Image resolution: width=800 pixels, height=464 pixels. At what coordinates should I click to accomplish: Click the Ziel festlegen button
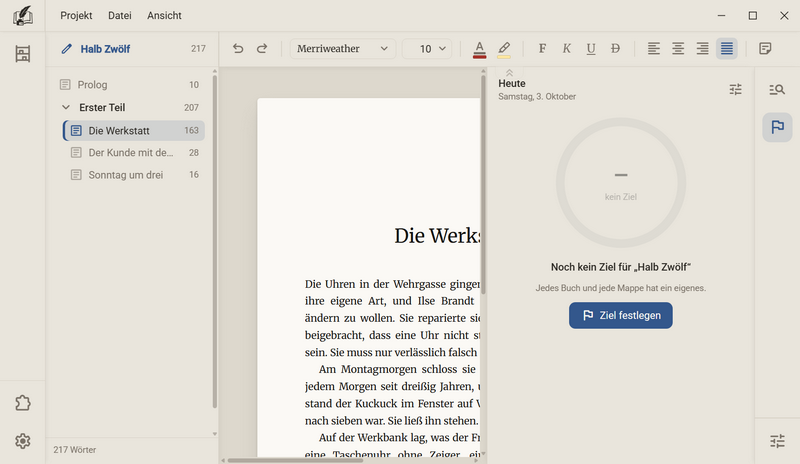click(x=620, y=315)
